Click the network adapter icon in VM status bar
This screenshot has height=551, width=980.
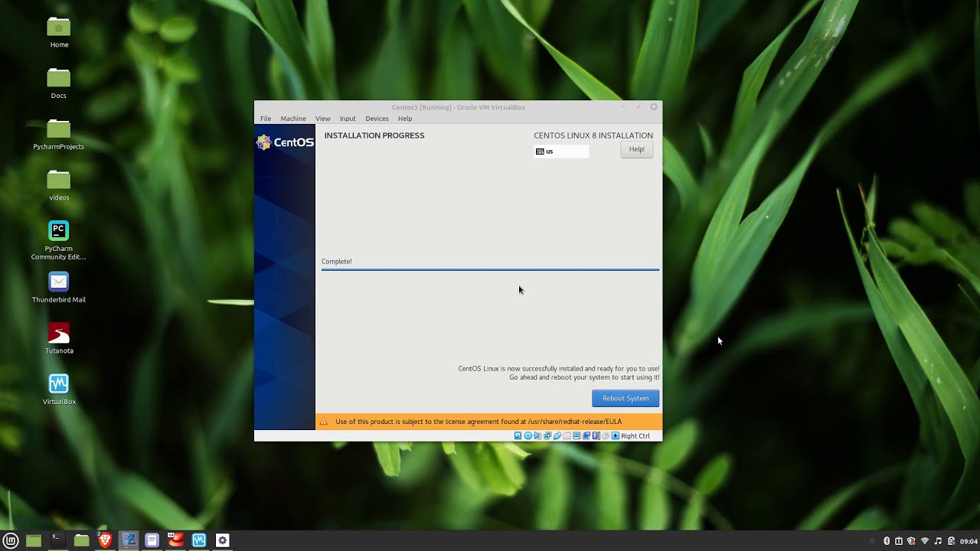pos(547,435)
